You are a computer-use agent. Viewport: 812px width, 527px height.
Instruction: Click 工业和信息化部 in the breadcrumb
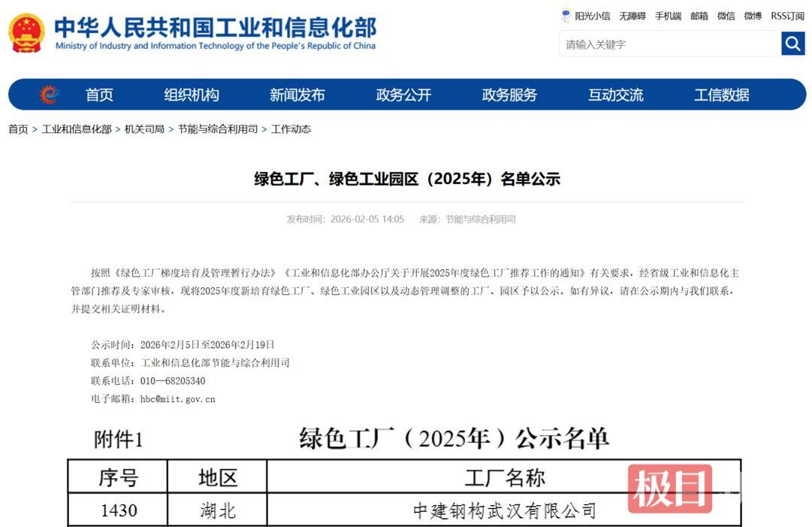click(76, 129)
